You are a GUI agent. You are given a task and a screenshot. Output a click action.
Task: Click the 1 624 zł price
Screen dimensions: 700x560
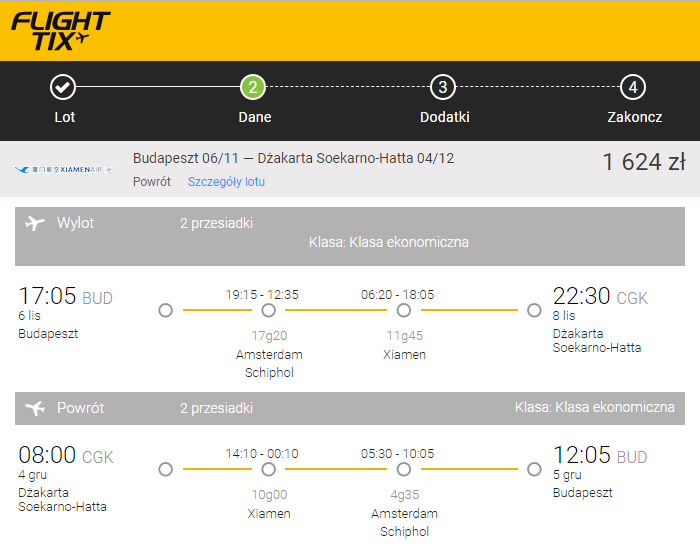tap(644, 162)
